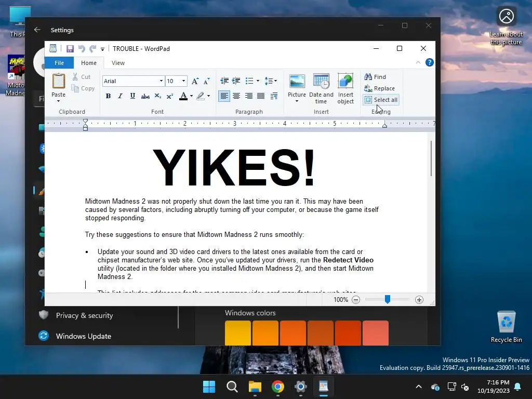The width and height of the screenshot is (532, 399).
Task: Open the Arial font family dropdown
Action: coord(161,81)
